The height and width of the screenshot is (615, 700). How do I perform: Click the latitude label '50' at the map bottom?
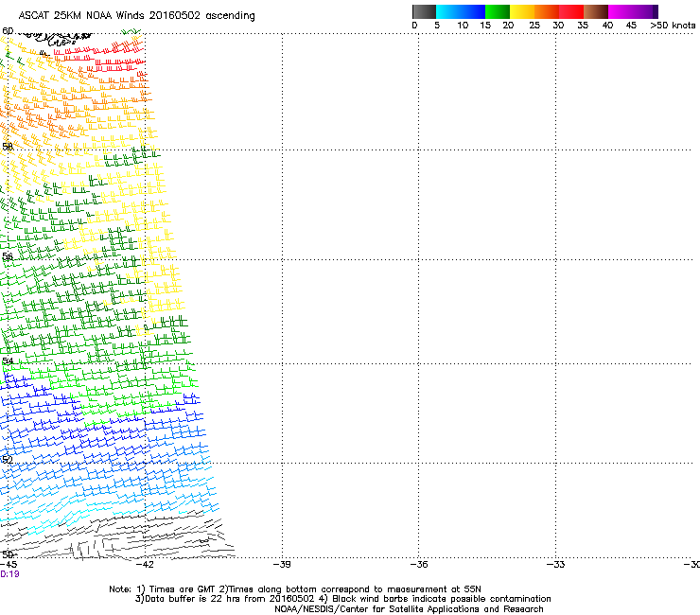tap(8, 554)
